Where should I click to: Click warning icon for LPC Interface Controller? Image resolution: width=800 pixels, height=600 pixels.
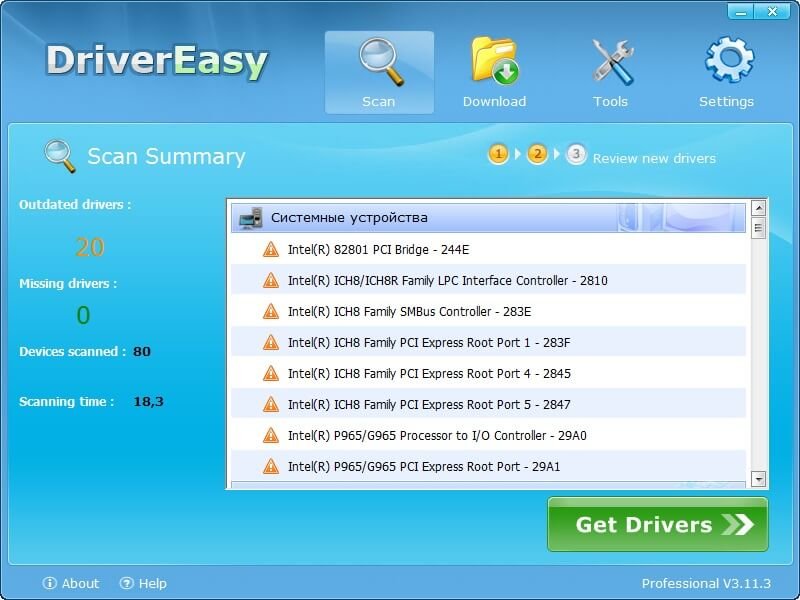click(271, 280)
